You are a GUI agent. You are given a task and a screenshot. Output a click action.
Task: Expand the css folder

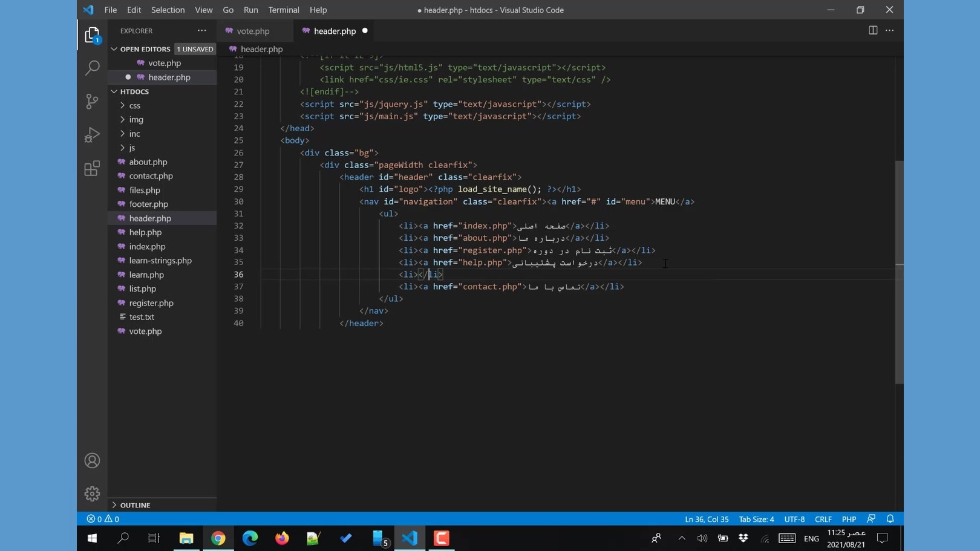[x=134, y=105]
